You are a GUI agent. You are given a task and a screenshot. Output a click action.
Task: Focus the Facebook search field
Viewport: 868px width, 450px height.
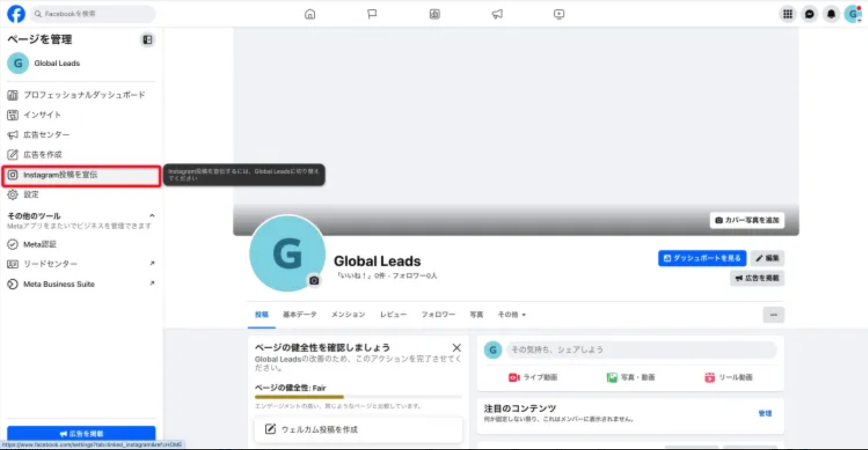93,14
